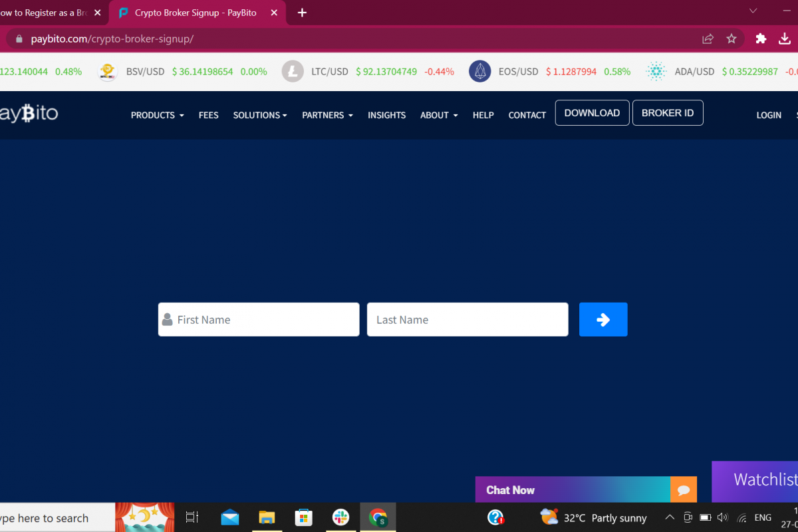
Task: Click the First Name input field
Action: (x=259, y=320)
